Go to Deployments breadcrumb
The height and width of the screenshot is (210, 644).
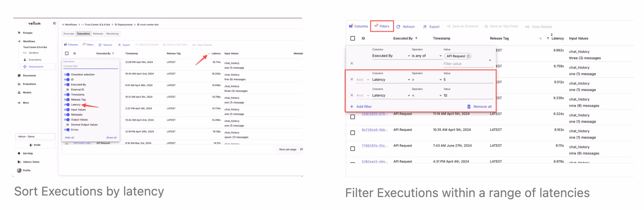click(125, 25)
